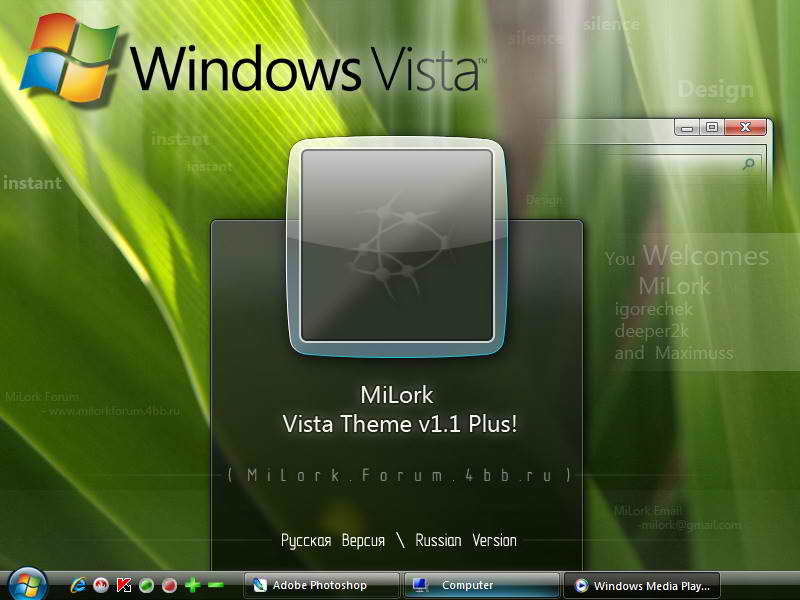
Task: Maximize the sample preview window
Action: click(x=712, y=127)
